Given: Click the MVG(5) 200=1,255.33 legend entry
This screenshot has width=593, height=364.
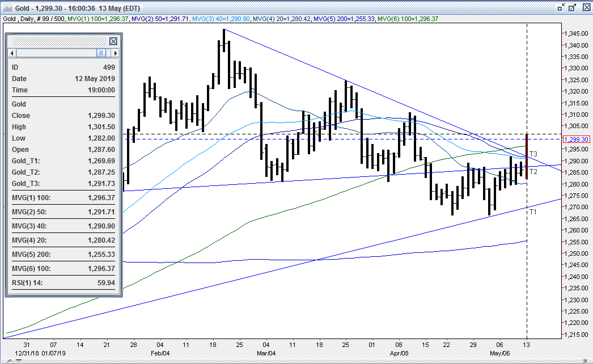Looking at the screenshot, I should point(344,19).
